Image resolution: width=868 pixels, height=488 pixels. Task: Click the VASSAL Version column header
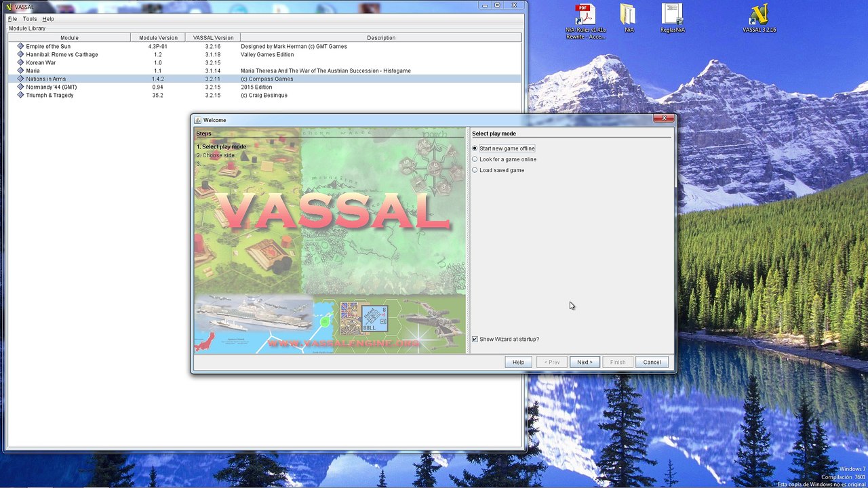tap(213, 38)
